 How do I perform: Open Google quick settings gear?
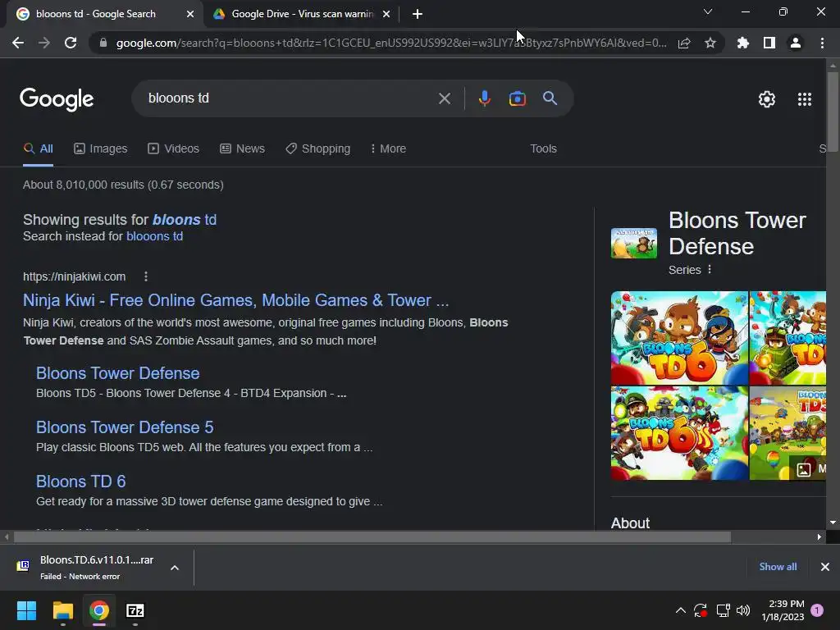767,99
